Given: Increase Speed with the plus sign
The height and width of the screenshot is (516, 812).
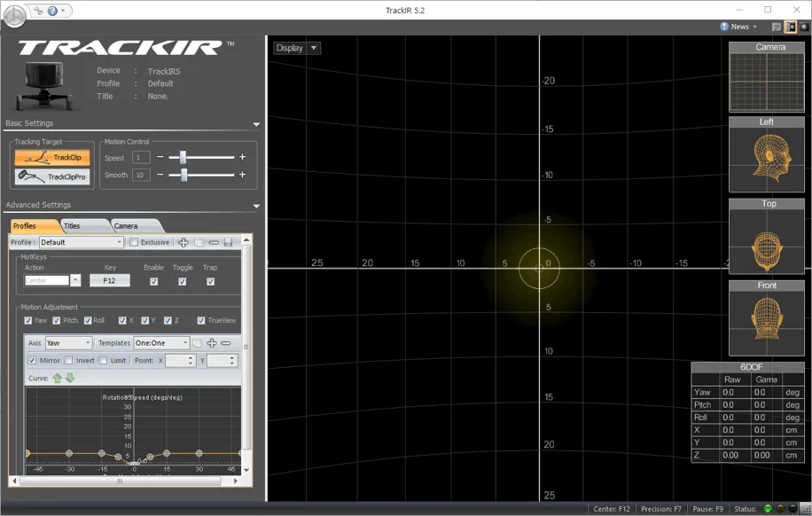Looking at the screenshot, I should [242, 157].
